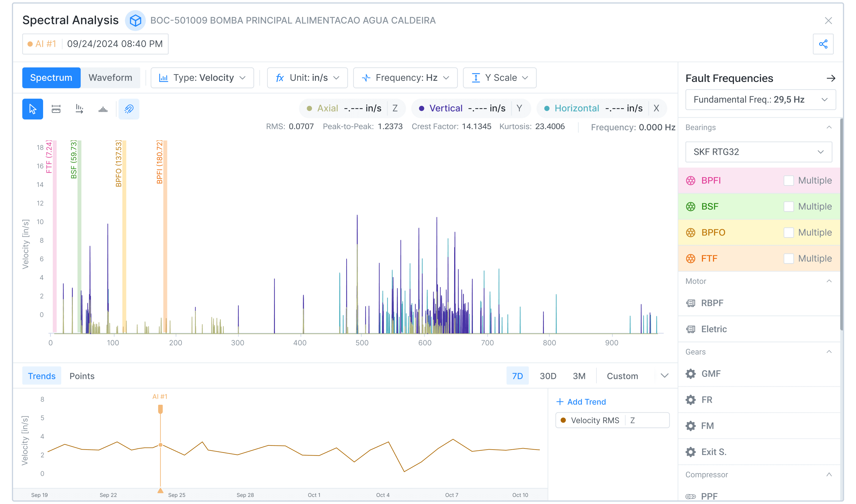856x504 pixels.
Task: Open the Type: Velocity dropdown
Action: tap(202, 78)
